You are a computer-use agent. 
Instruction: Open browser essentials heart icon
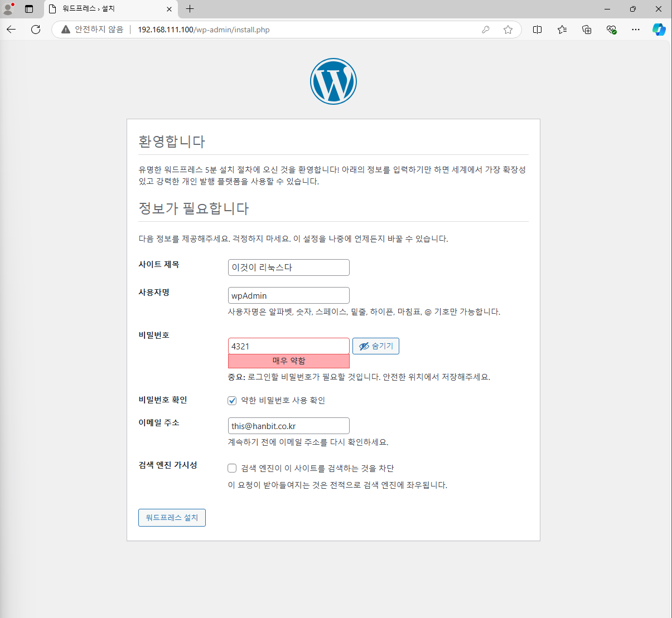[x=611, y=30]
